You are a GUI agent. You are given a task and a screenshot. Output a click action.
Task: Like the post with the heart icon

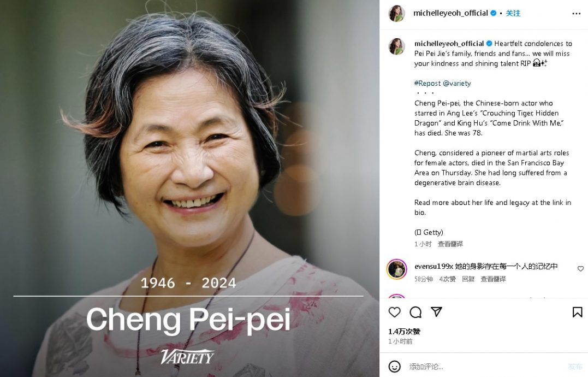(395, 312)
